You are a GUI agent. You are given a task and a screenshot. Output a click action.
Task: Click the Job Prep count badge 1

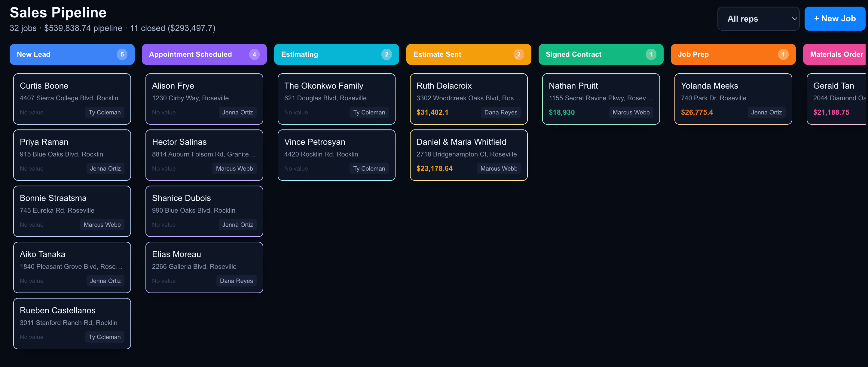tap(784, 55)
